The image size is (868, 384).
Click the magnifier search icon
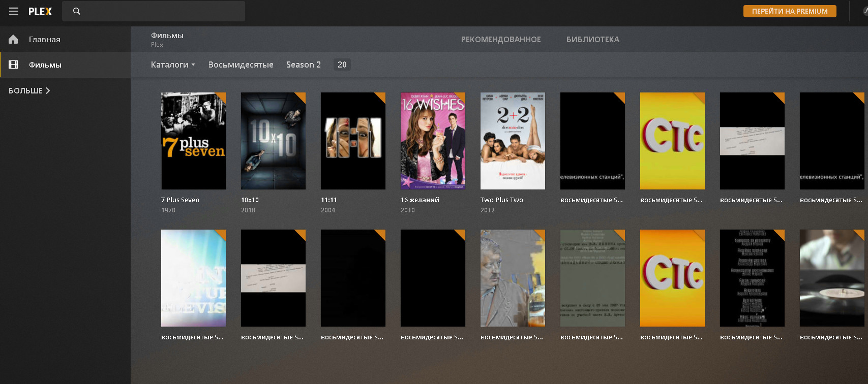point(77,11)
